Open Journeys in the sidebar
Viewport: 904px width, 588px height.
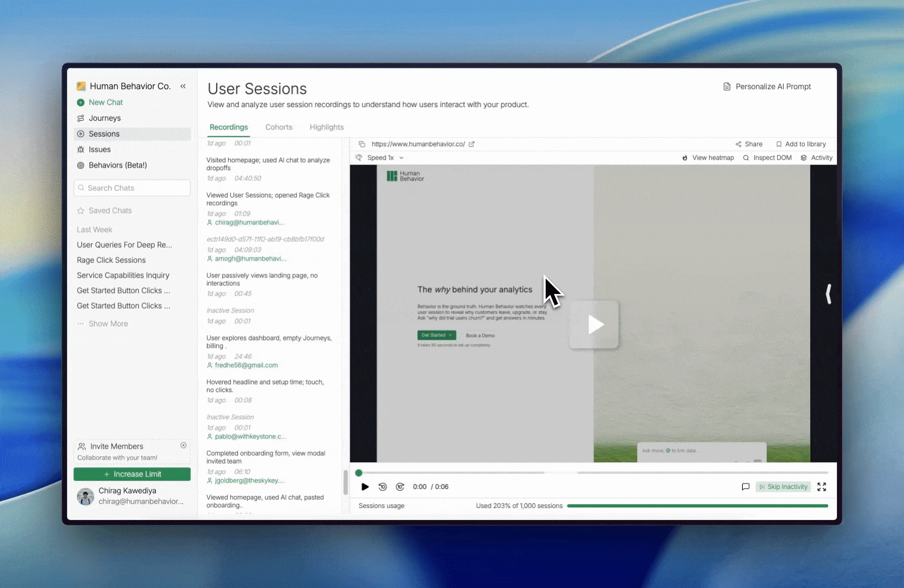coord(105,118)
